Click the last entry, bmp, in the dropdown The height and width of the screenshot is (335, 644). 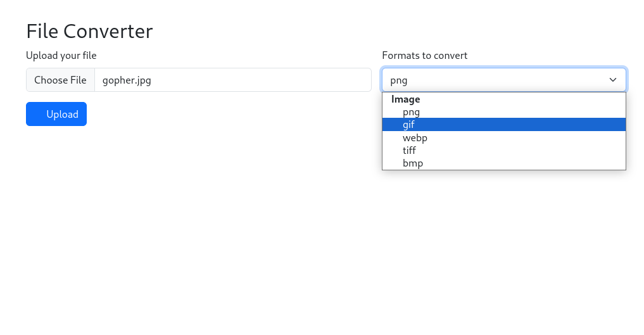click(412, 163)
